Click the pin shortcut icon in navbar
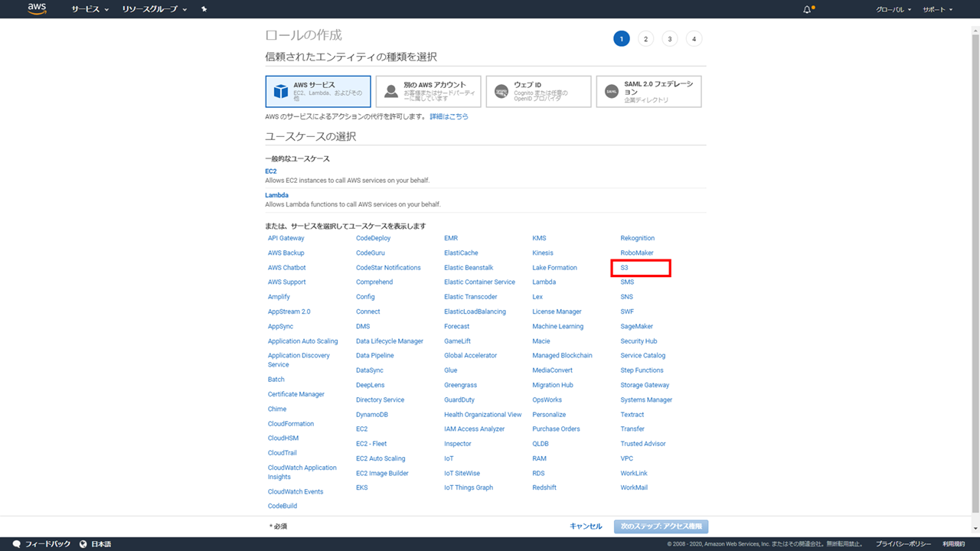980x551 pixels. pyautogui.click(x=204, y=9)
